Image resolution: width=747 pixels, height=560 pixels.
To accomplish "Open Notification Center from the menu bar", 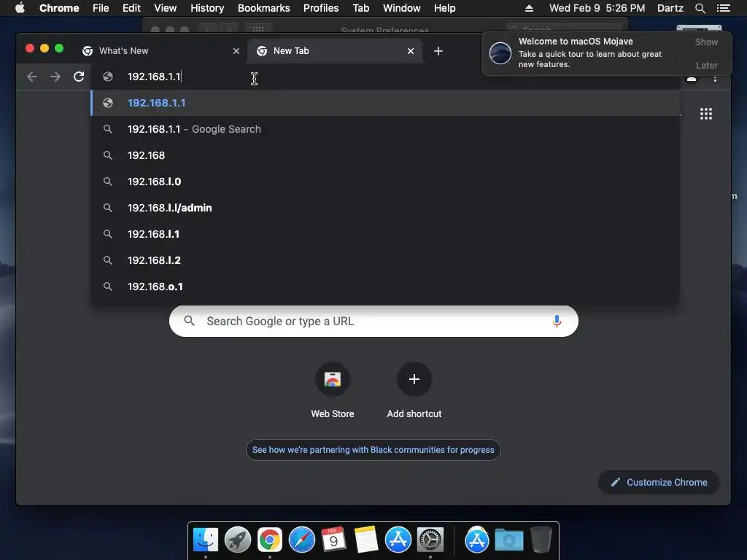I will (x=723, y=8).
